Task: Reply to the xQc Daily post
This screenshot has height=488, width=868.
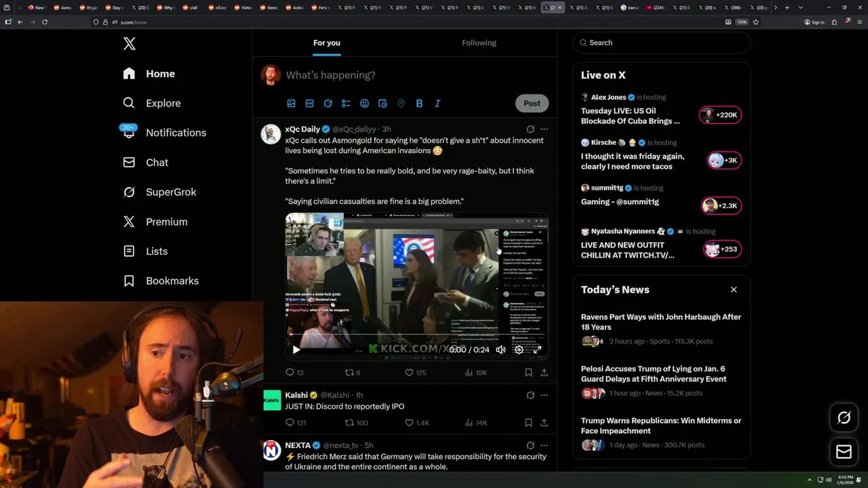Action: [294, 372]
